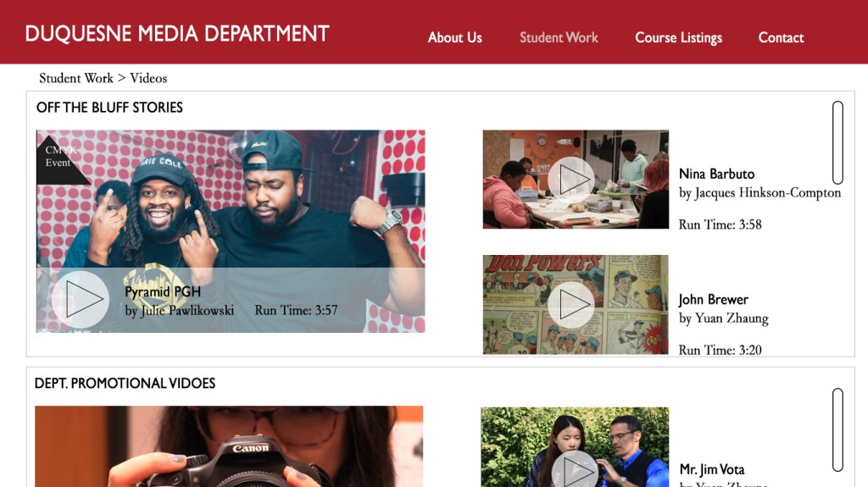868x487 pixels.
Task: Click the CMYK Event triangle badge
Action: point(58,158)
